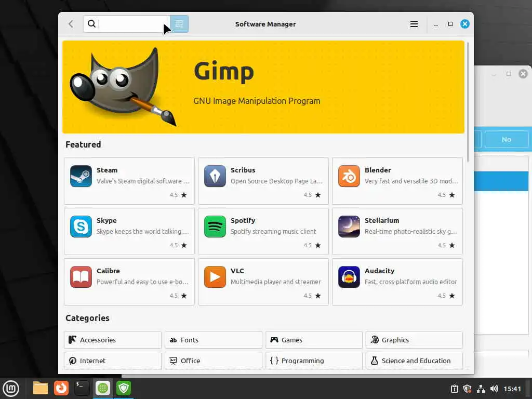The image size is (532, 399).
Task: Open the Scribus title text
Action: (x=243, y=170)
